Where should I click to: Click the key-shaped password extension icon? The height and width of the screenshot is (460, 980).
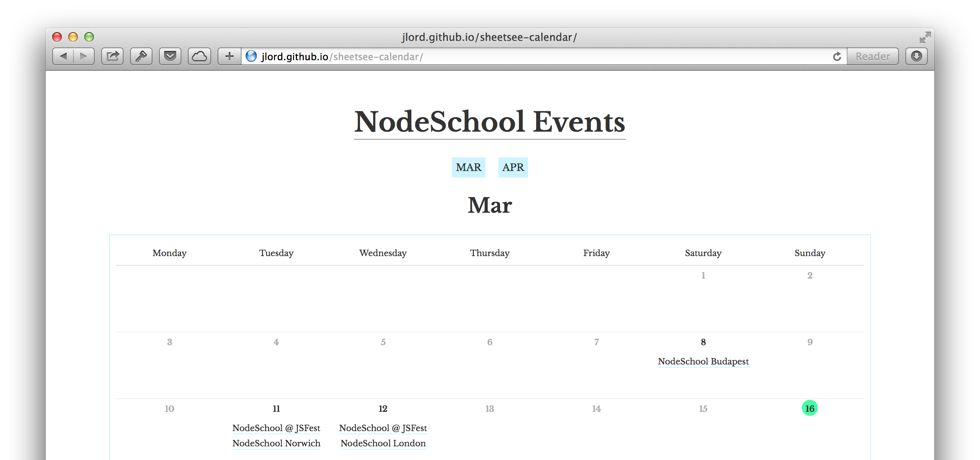(141, 56)
